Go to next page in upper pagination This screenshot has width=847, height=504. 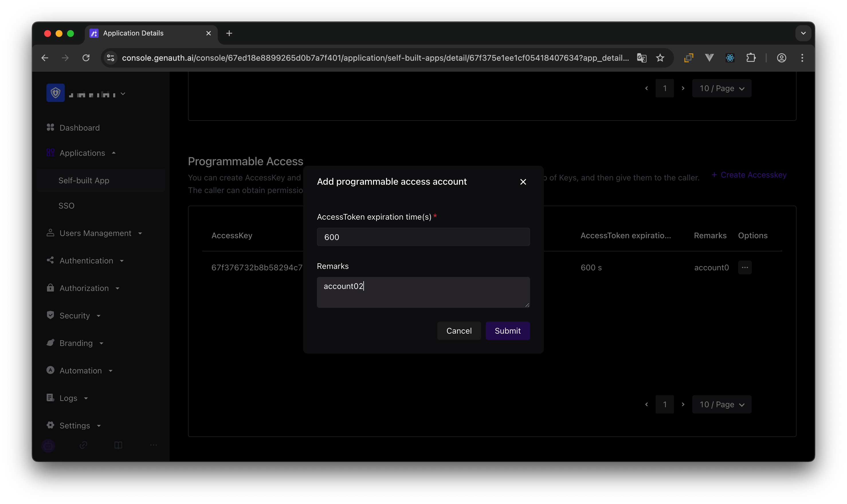[x=683, y=88]
